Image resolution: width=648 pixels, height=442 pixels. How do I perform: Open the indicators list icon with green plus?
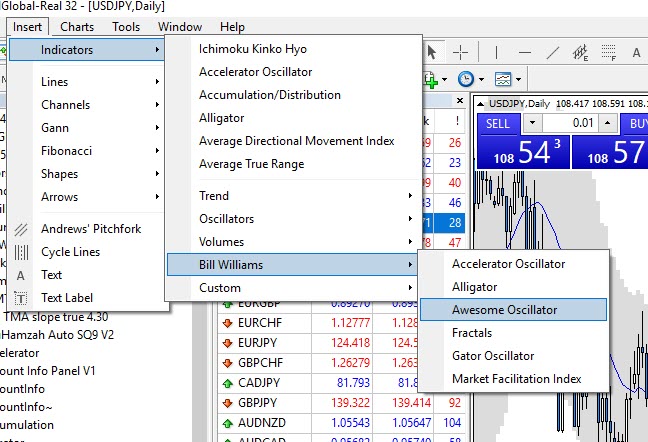point(431,79)
